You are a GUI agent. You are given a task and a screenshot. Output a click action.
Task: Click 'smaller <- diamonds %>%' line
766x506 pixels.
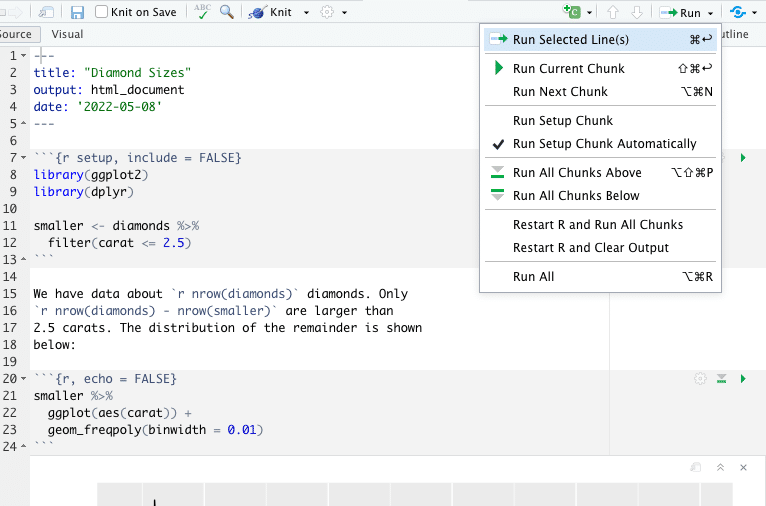pos(116,226)
